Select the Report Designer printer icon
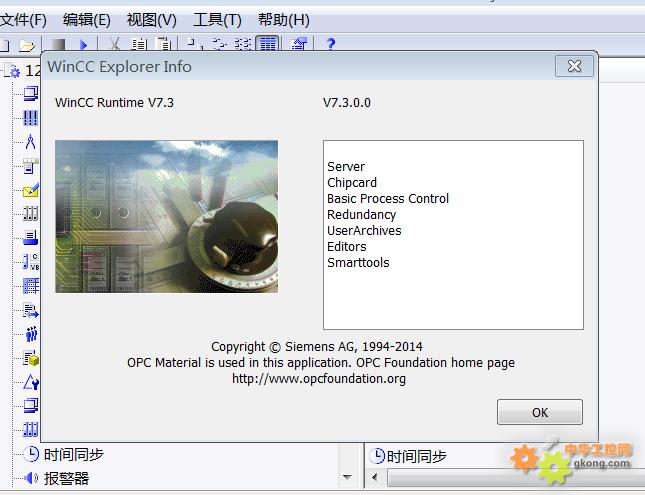Screen dimensions: 645x495 tap(31, 237)
